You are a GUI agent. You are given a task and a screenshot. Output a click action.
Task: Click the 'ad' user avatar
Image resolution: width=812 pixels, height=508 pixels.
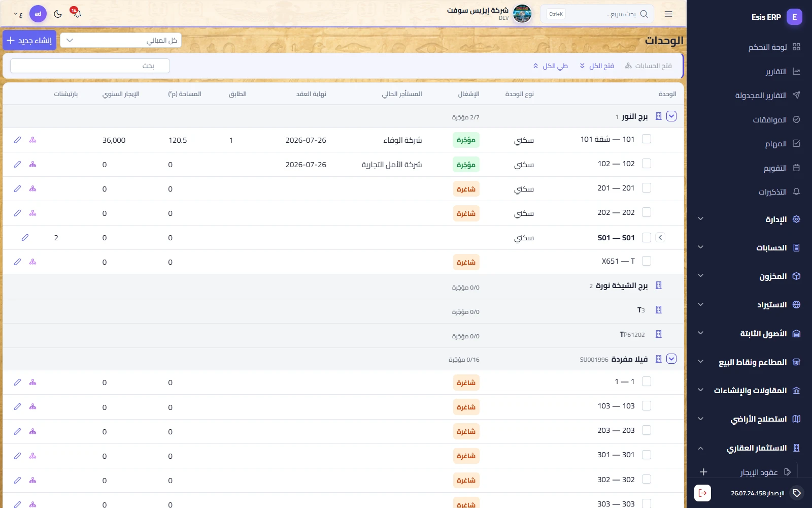38,14
